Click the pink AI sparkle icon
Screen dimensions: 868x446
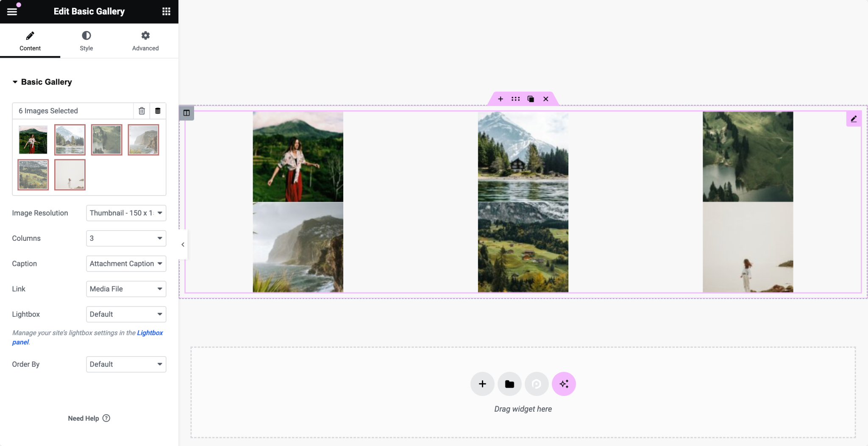coord(564,384)
